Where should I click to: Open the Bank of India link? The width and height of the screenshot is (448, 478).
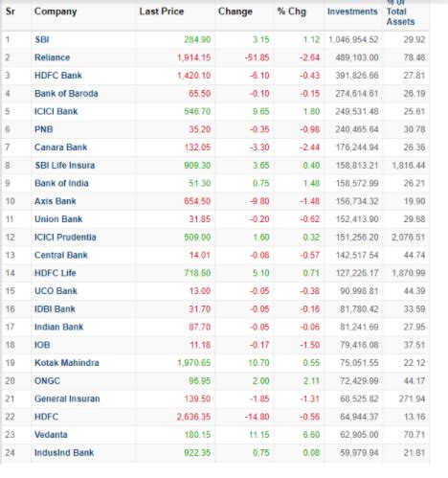point(61,183)
